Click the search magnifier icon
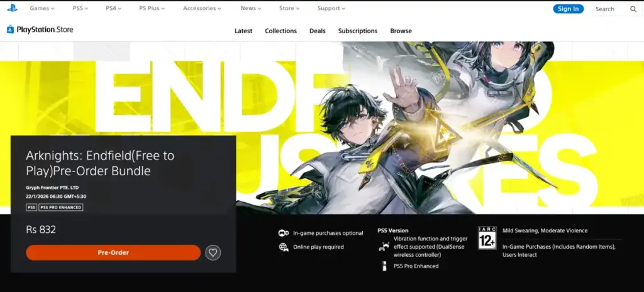Viewport: 644px width, 292px height. click(633, 9)
